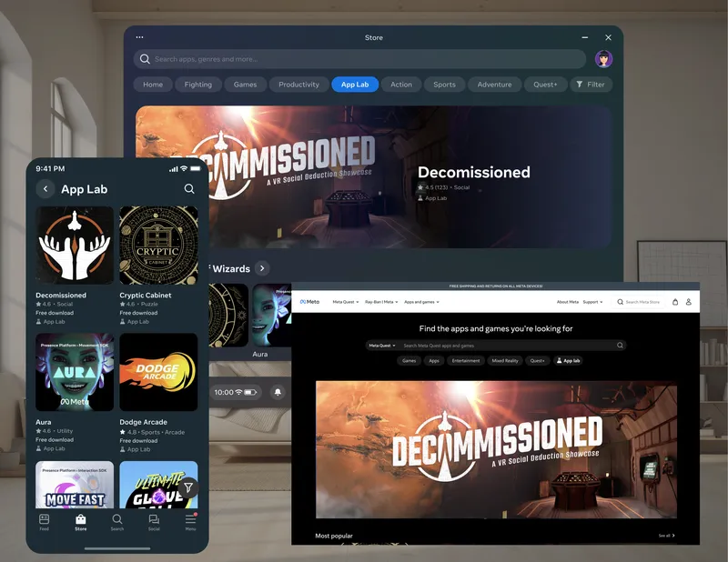Tap the back arrow on the App Lab screen
This screenshot has height=562, width=728.
(45, 188)
